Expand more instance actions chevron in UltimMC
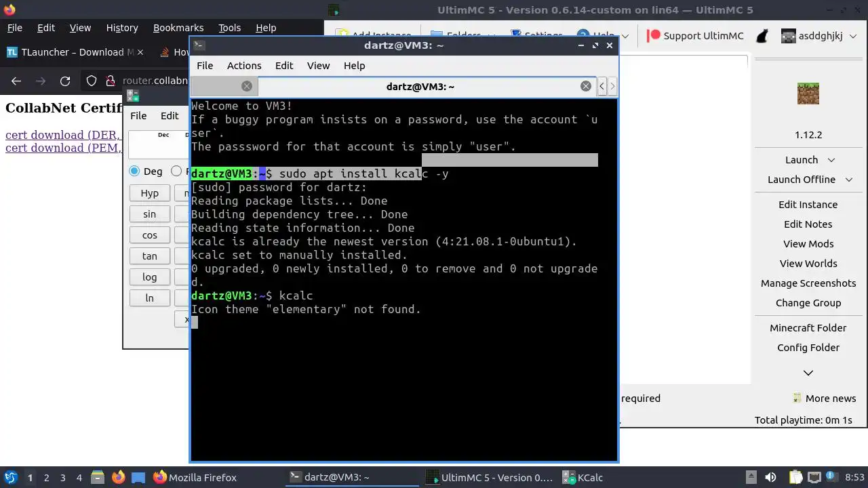 [808, 373]
